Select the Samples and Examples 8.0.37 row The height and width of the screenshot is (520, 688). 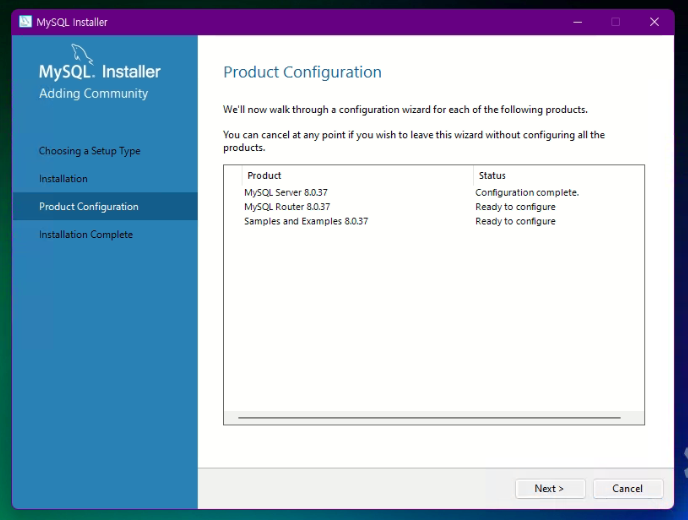(434, 221)
